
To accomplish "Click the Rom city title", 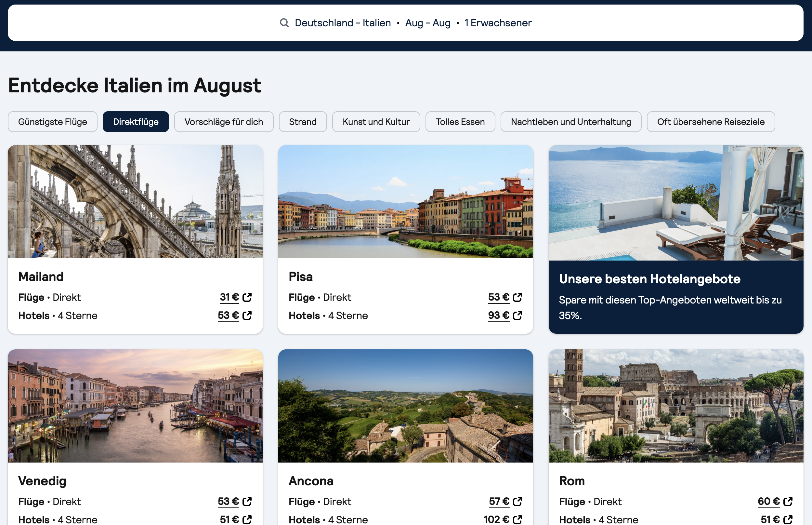I will coord(572,481).
